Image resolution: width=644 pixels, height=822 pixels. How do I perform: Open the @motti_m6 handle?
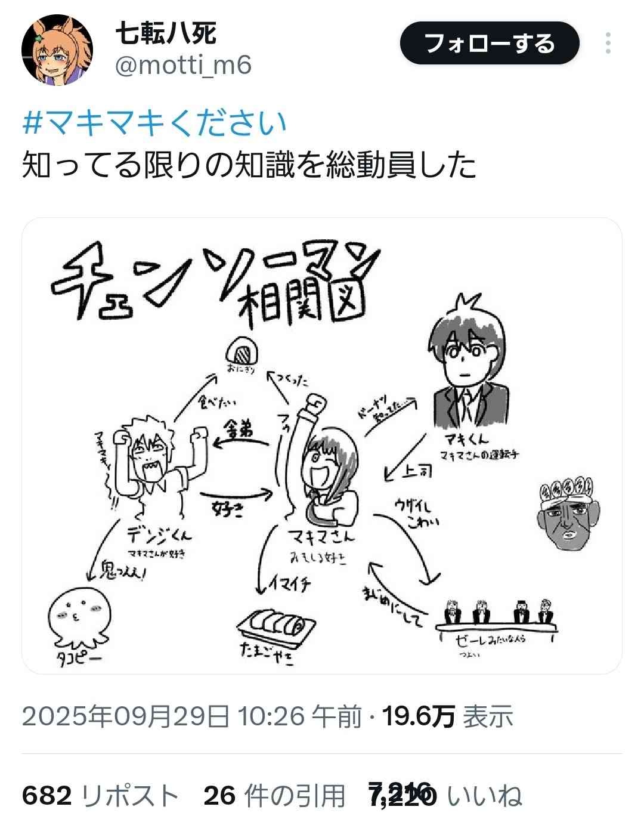tap(183, 65)
